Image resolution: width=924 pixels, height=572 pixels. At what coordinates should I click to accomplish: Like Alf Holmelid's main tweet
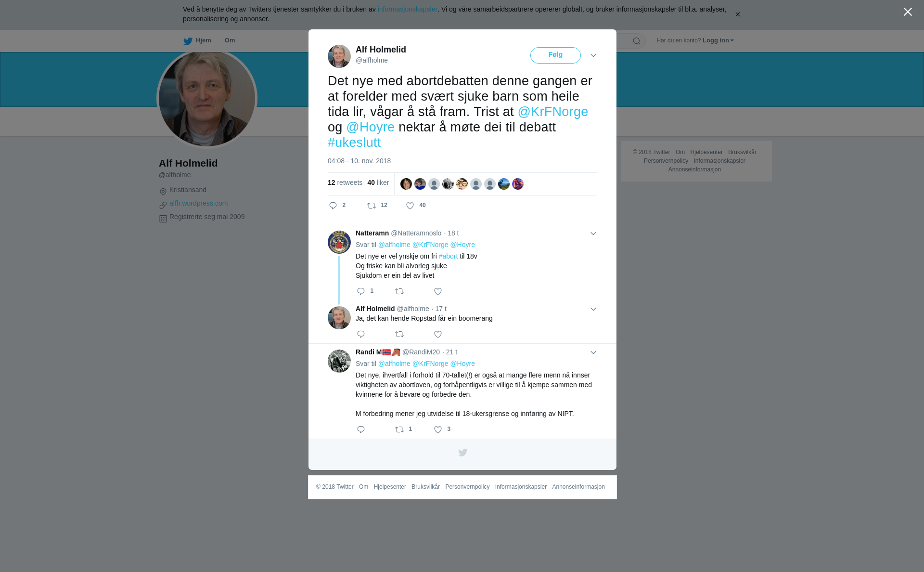pos(410,206)
